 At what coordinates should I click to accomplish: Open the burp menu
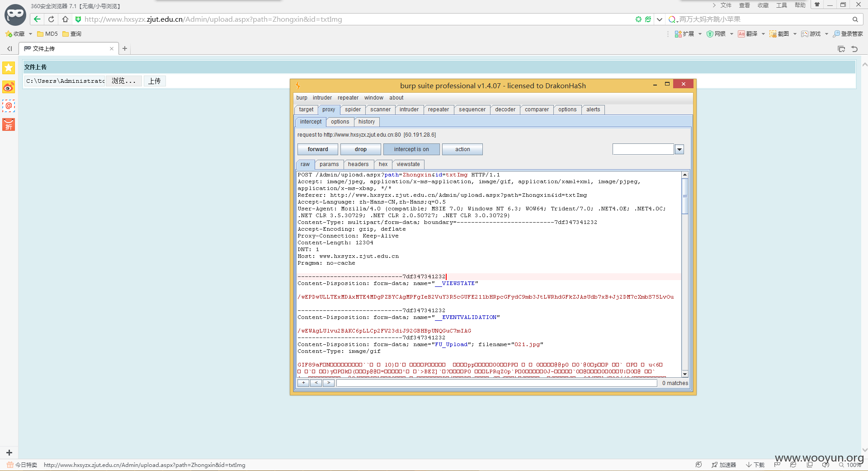pos(302,98)
